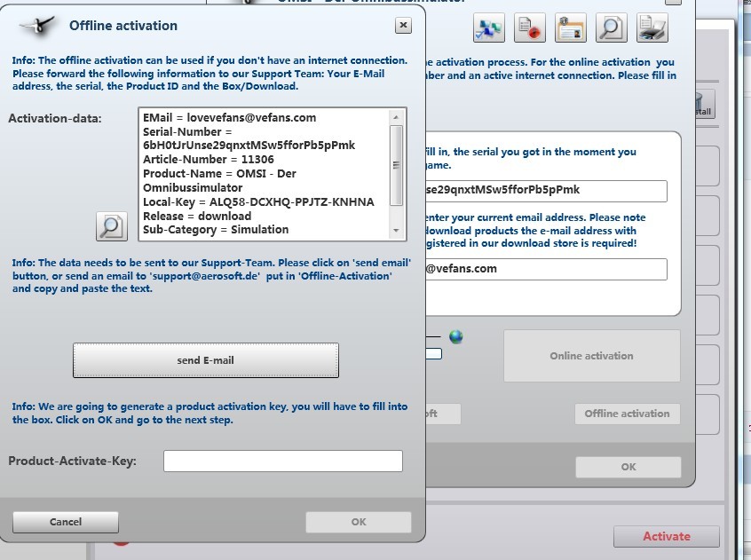The width and height of the screenshot is (751, 560).
Task: Click the Offline activation button in background window
Action: 627,414
